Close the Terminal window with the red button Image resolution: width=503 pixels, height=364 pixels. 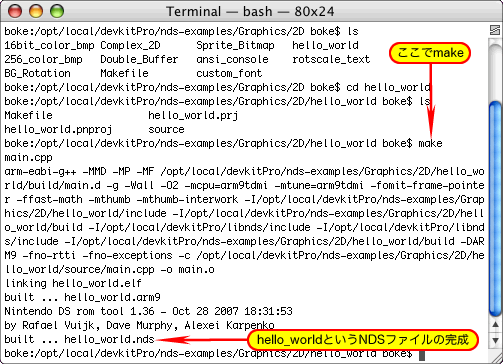pos(15,11)
